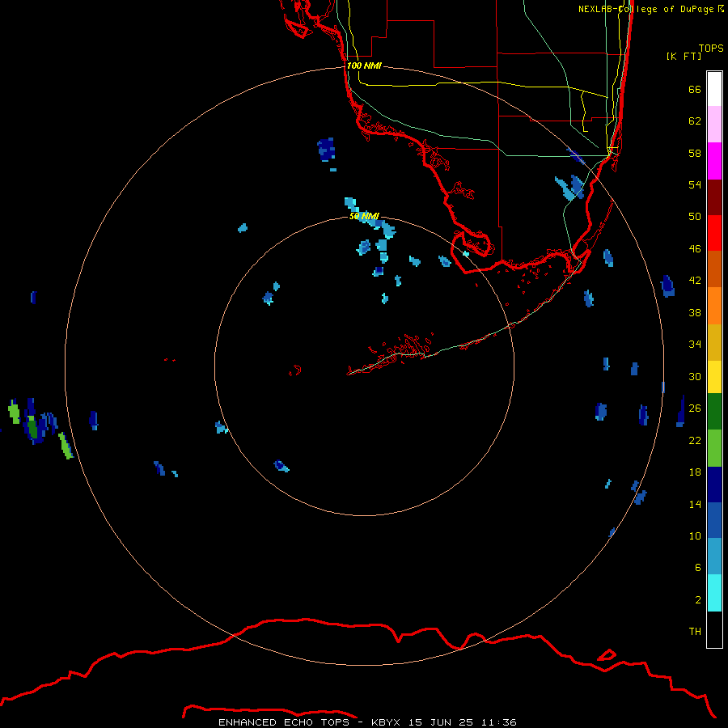Click the bright orange legend swatch
This screenshot has width=728, height=728.
pyautogui.click(x=714, y=306)
